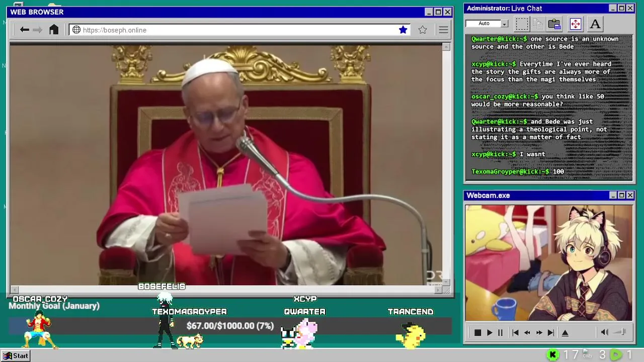This screenshot has width=644, height=362.
Task: Skip to previous track in Webcam.exe
Action: tap(515, 333)
